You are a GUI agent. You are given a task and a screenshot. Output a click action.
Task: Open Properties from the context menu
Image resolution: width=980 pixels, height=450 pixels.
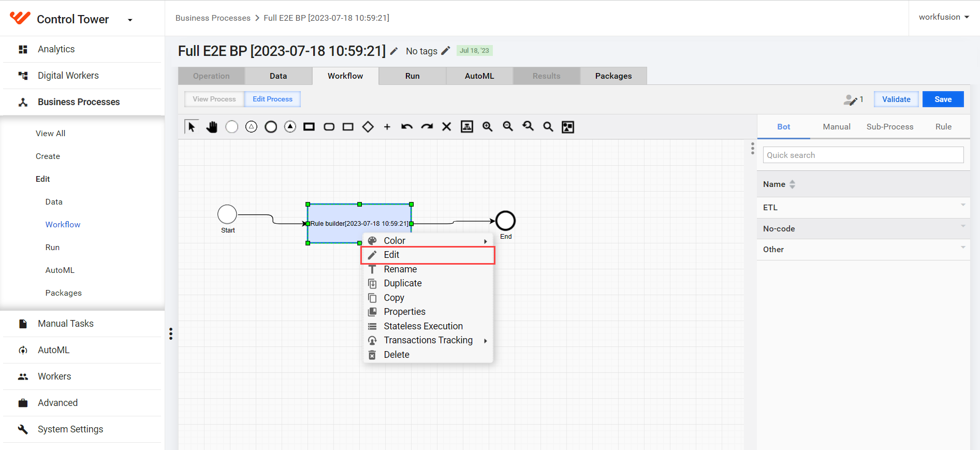click(428, 312)
